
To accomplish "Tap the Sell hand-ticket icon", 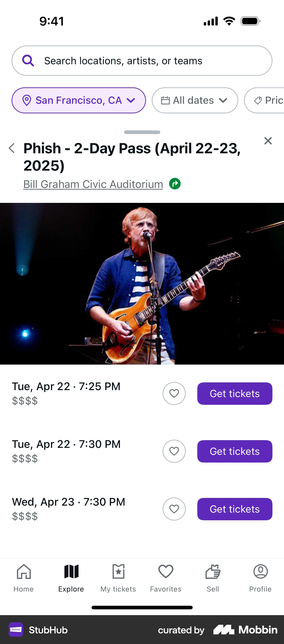I will (x=212, y=572).
